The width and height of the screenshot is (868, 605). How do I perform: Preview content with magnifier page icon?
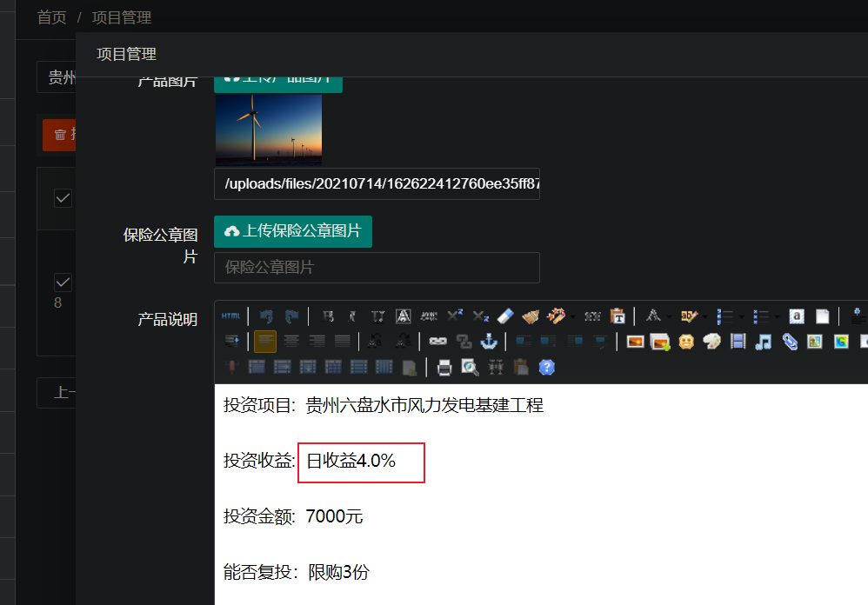coord(470,367)
